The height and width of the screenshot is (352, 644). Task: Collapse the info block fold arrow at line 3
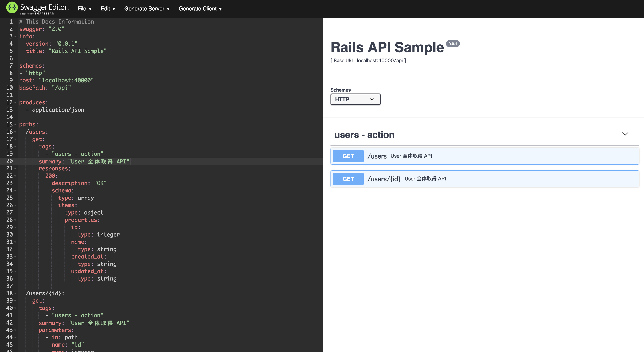point(15,37)
